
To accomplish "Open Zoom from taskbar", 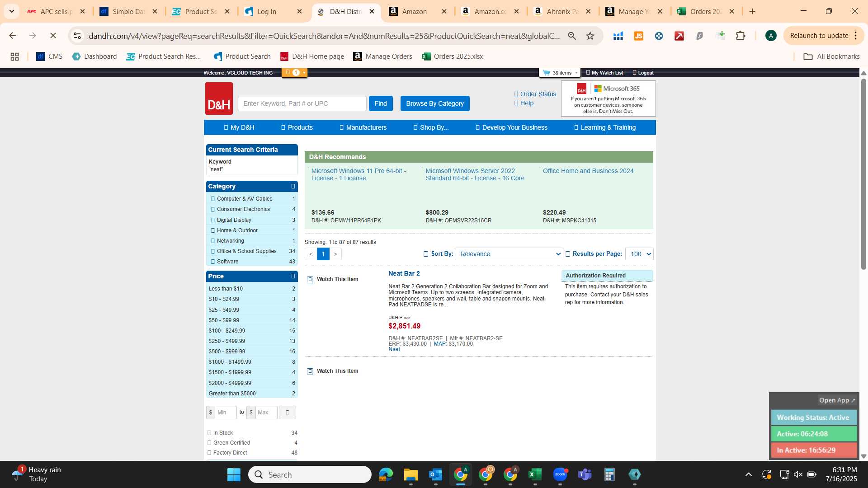I will (x=560, y=474).
